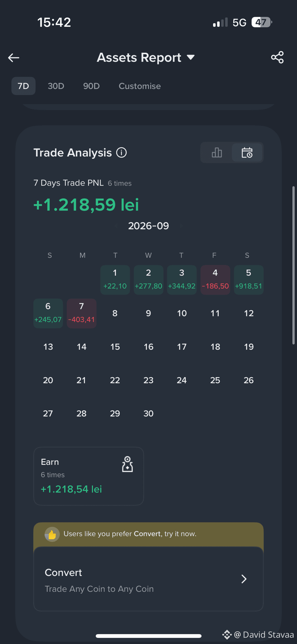Viewport: 297px width, 644px height.
Task: Click the vertical scrollbar on right
Action: (293, 265)
